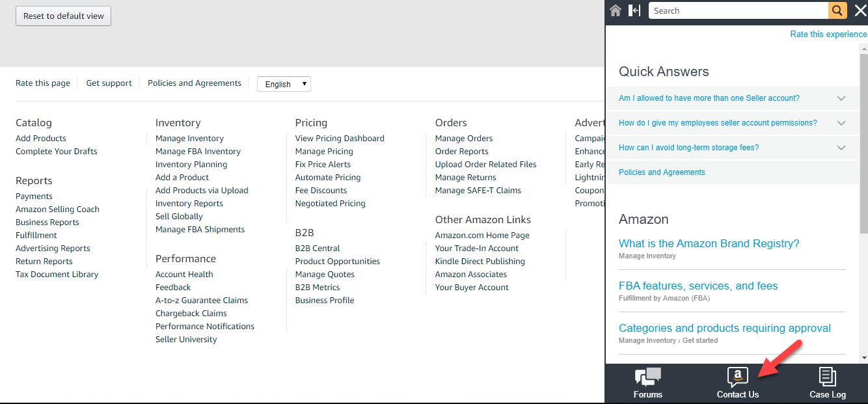Close the help panel with the X icon
Image resolution: width=868 pixels, height=404 pixels.
(x=860, y=10)
